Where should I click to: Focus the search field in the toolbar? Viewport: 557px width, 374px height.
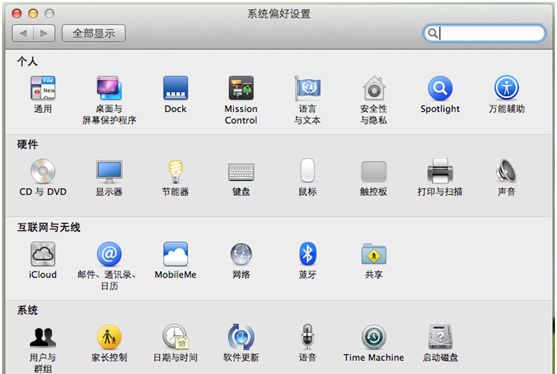click(x=484, y=33)
